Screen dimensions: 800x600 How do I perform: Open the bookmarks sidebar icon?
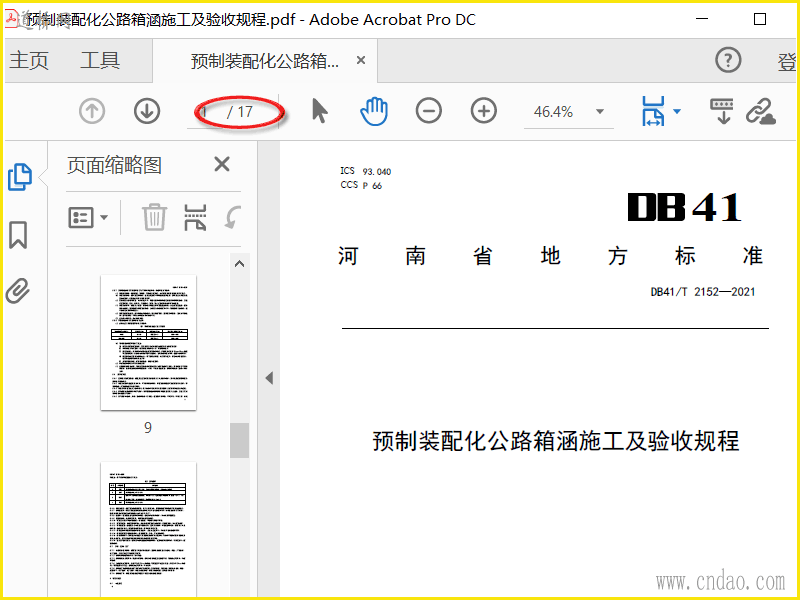tap(18, 235)
